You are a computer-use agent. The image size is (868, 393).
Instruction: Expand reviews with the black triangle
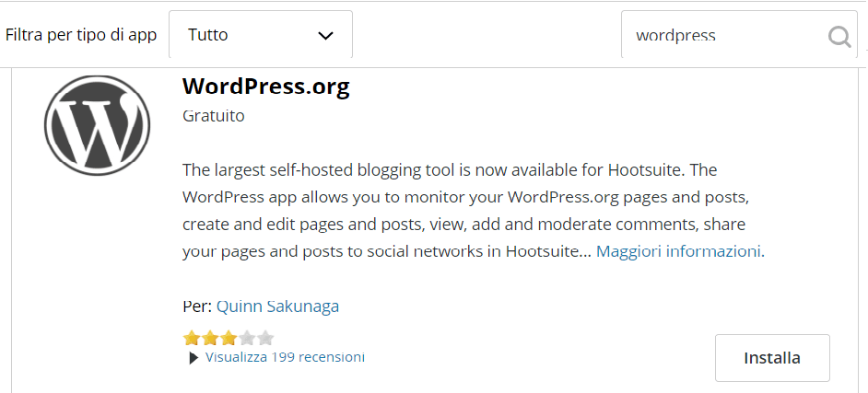pyautogui.click(x=194, y=358)
